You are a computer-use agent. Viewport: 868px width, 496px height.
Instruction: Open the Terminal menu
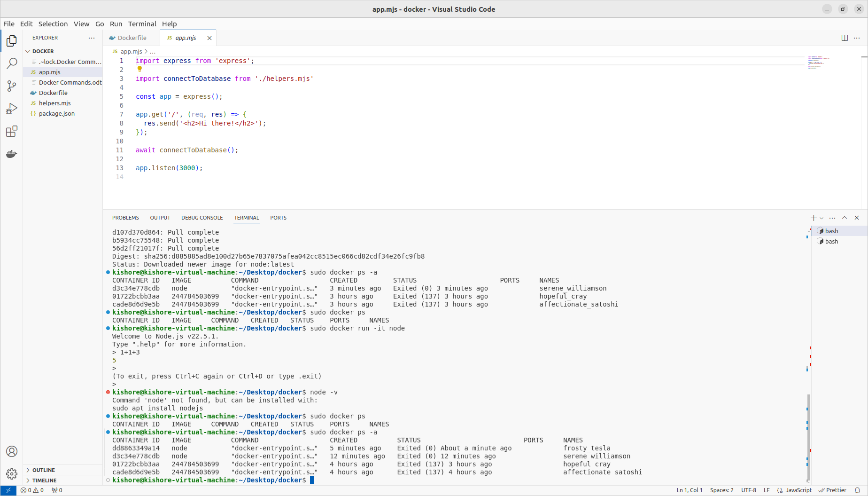point(142,24)
